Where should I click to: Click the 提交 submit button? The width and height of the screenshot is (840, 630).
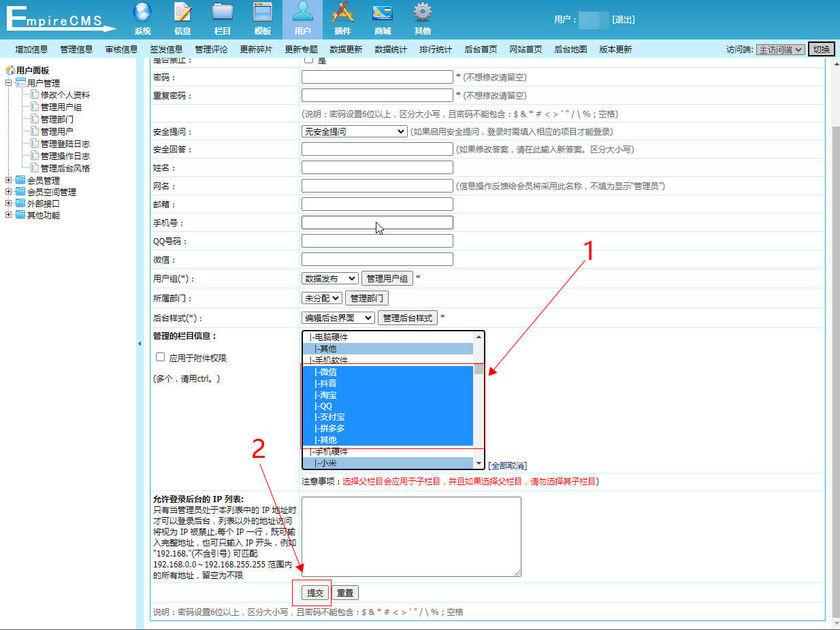pyautogui.click(x=315, y=593)
